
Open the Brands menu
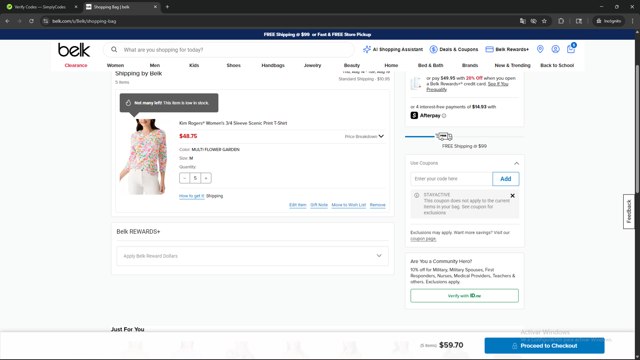470,65
